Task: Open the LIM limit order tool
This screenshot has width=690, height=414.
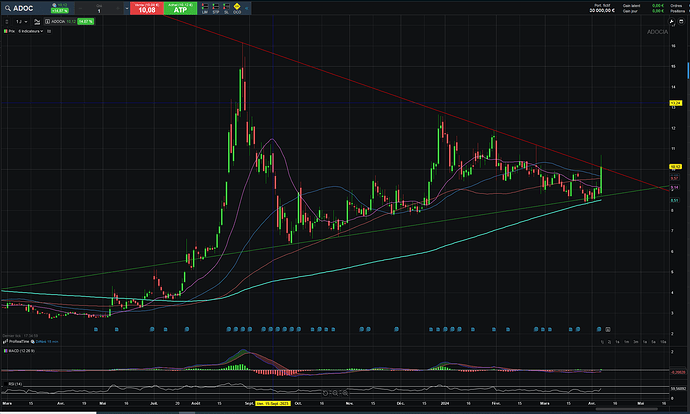Action: [205, 8]
